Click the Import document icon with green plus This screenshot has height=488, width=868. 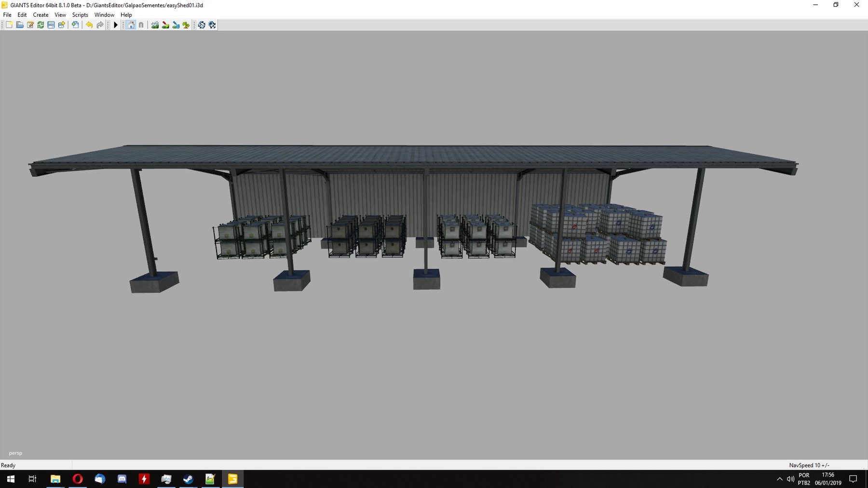(x=75, y=25)
